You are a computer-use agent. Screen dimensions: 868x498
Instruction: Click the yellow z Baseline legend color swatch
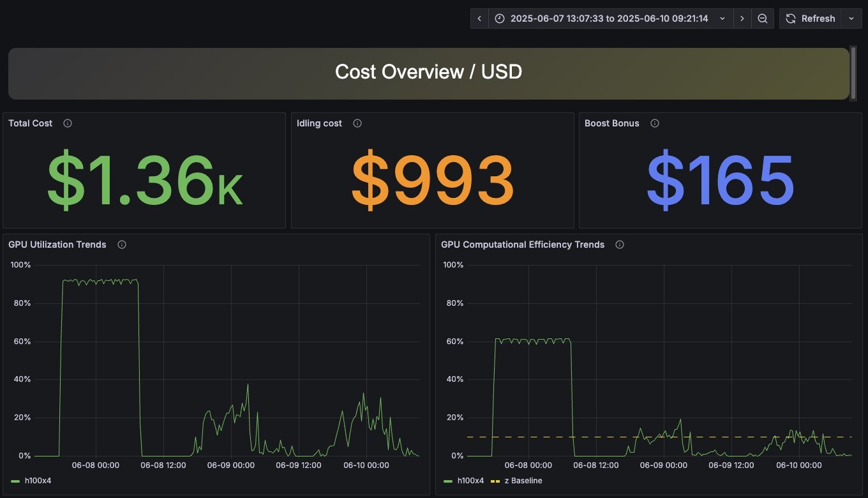click(495, 481)
